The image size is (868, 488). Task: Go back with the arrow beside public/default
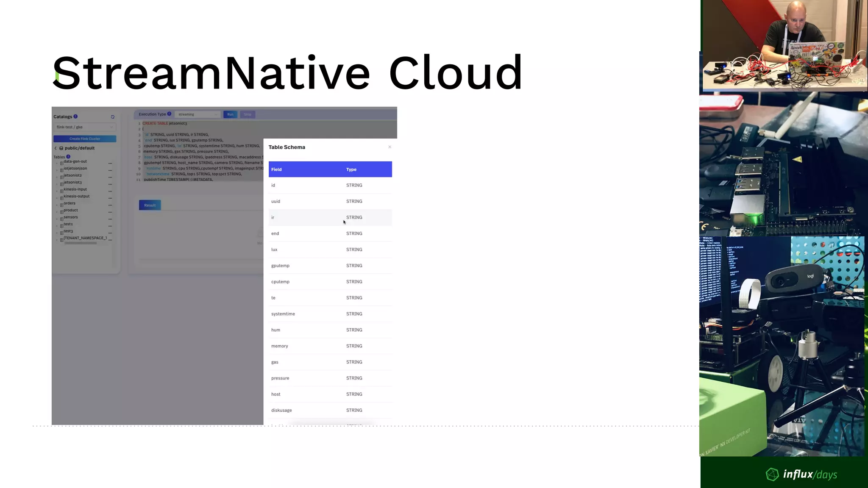pyautogui.click(x=56, y=148)
